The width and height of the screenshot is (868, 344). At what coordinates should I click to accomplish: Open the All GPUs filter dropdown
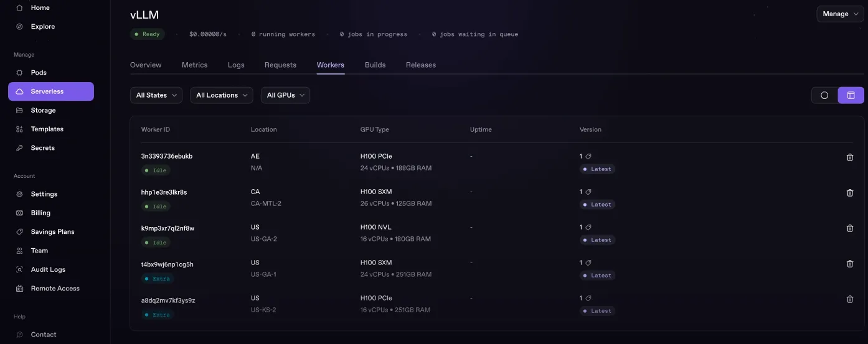285,95
